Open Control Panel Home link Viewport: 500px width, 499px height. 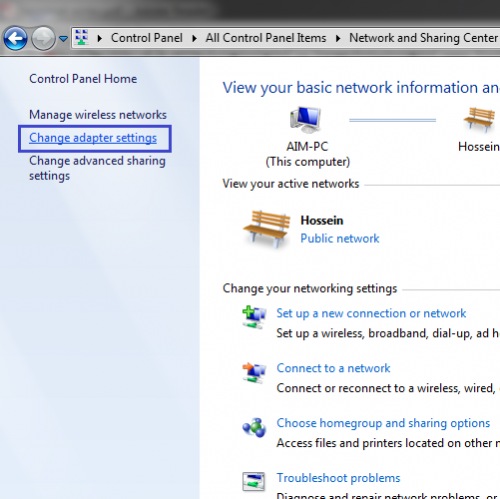pos(83,79)
